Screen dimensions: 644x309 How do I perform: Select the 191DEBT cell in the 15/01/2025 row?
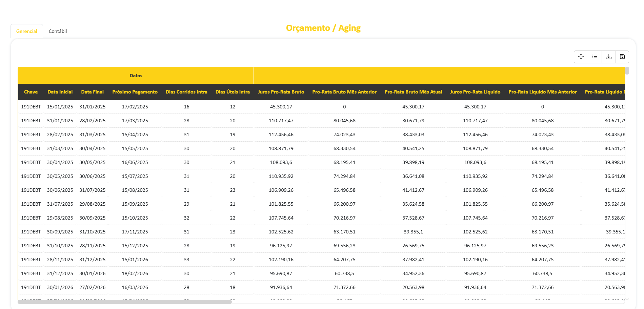tap(31, 107)
